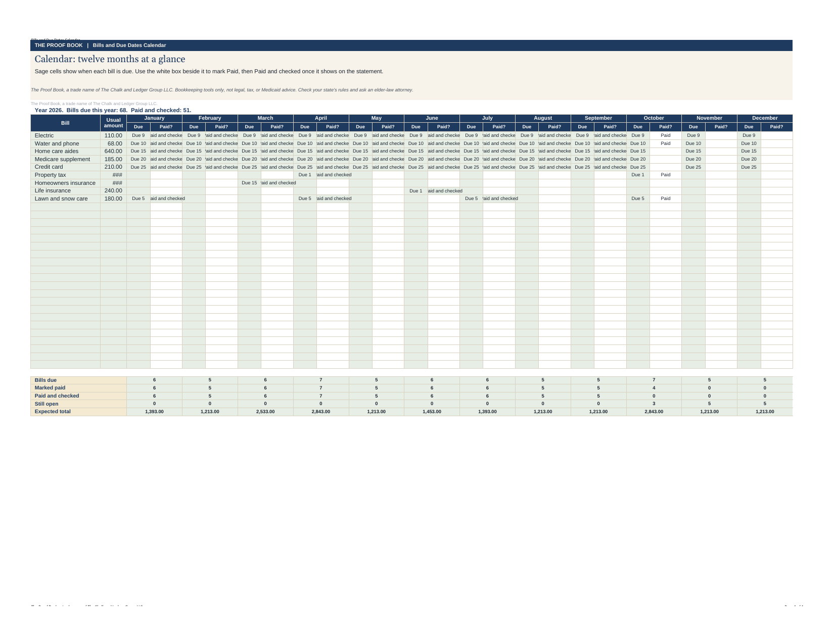
Task: Select the April Due 1 Property tax cell
Action: [305, 175]
